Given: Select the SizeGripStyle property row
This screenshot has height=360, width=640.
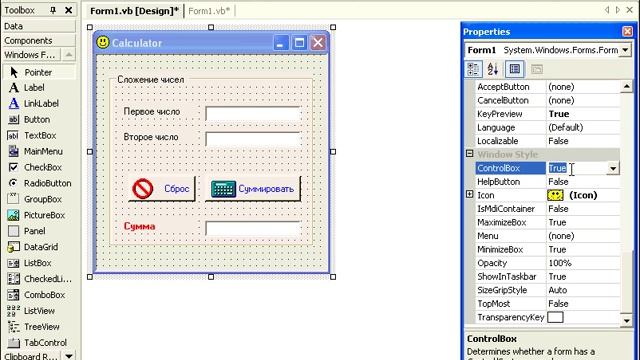Looking at the screenshot, I should coord(547,290).
